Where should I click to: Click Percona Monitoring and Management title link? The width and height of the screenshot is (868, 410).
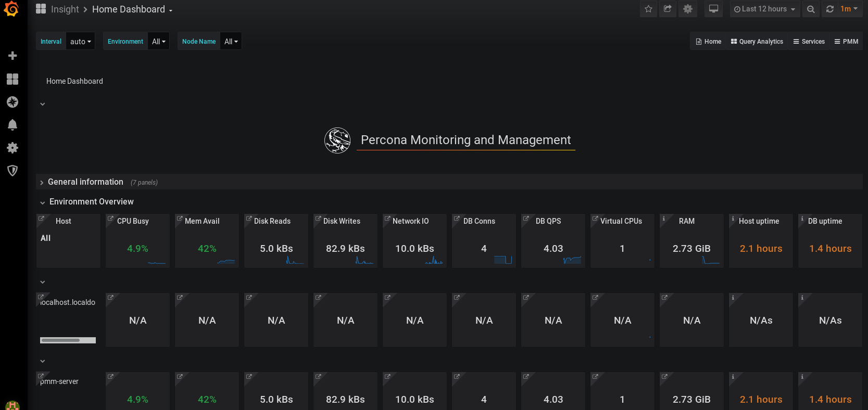[466, 140]
